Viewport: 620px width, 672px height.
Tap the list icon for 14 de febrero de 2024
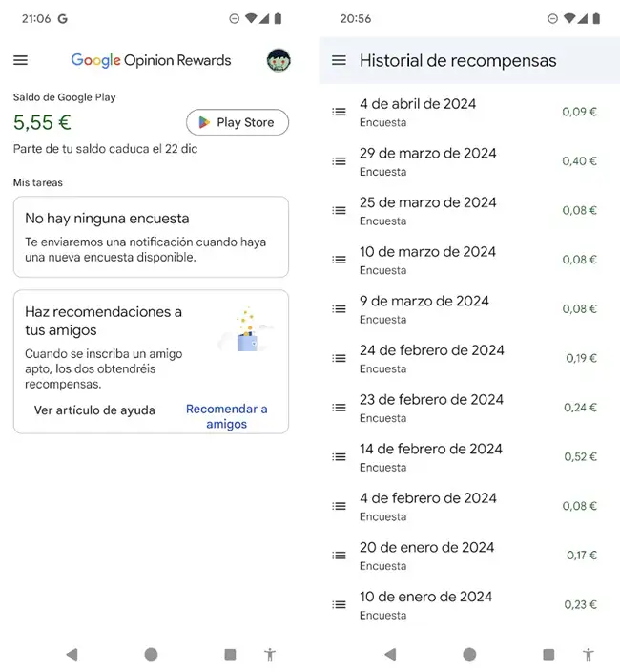(x=339, y=457)
